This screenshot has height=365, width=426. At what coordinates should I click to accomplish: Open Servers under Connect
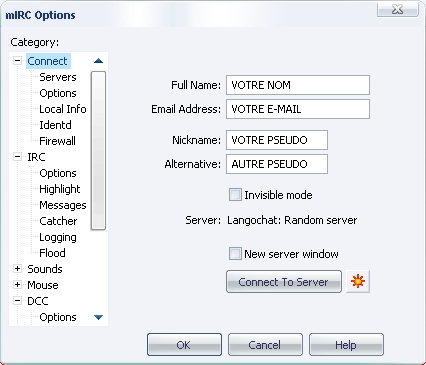58,77
